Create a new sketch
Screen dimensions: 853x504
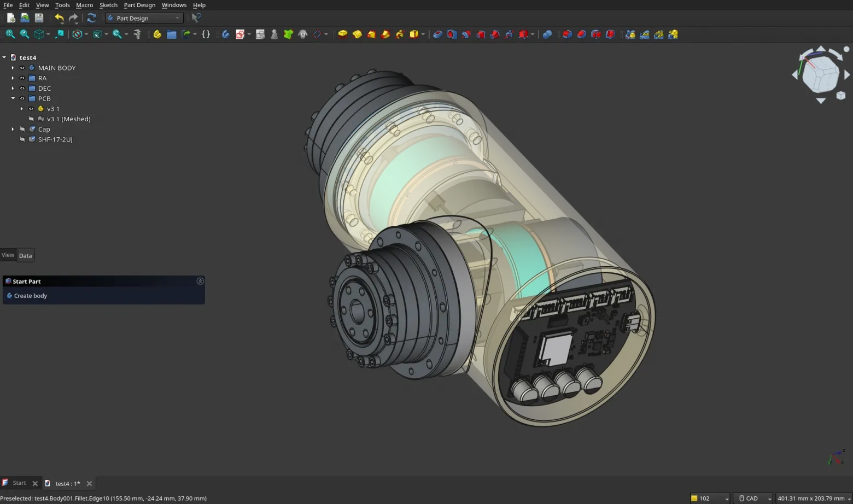(x=241, y=34)
